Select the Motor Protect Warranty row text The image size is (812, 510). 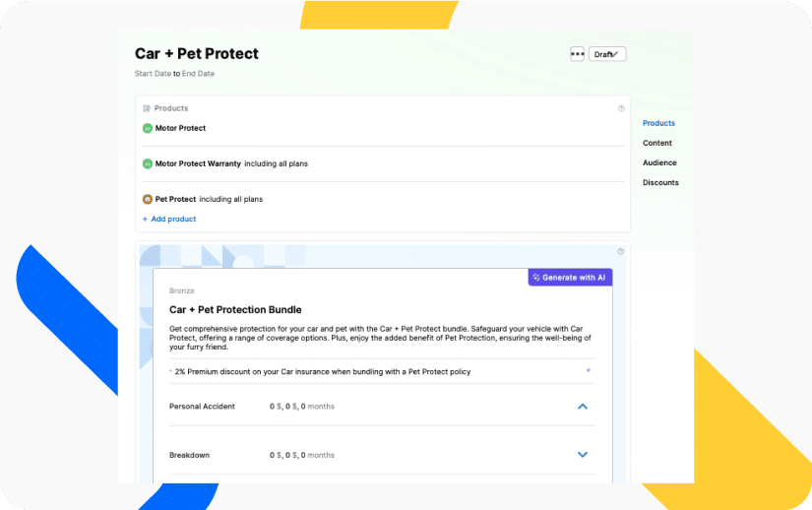click(231, 163)
